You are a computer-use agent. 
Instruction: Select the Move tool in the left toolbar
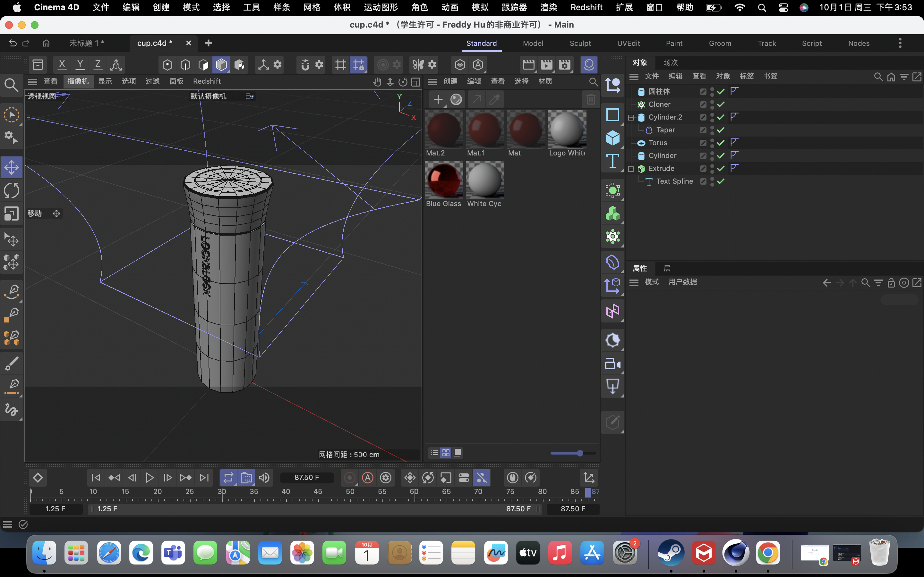click(12, 167)
